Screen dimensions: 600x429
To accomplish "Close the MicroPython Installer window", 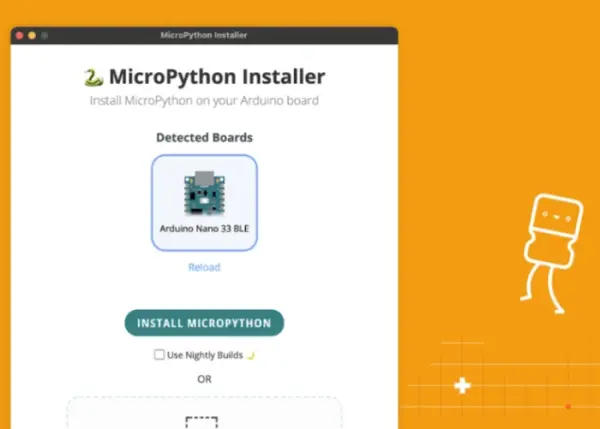I will point(20,36).
